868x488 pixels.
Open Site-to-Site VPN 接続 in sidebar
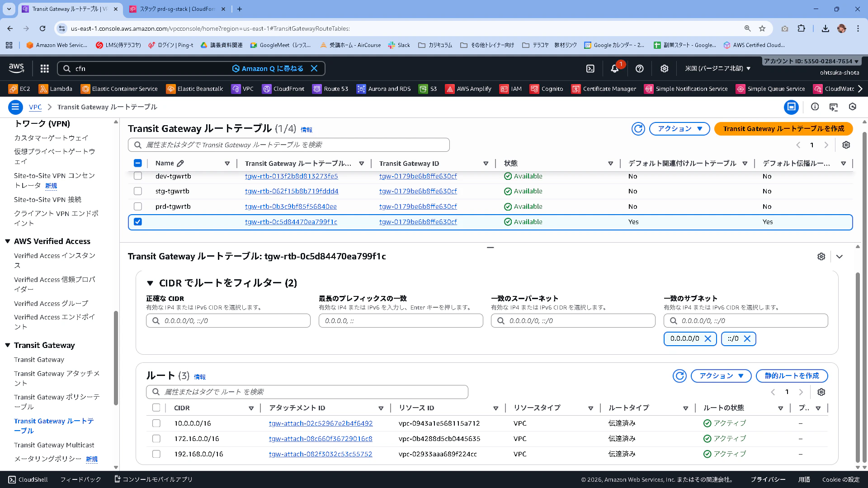click(x=48, y=200)
